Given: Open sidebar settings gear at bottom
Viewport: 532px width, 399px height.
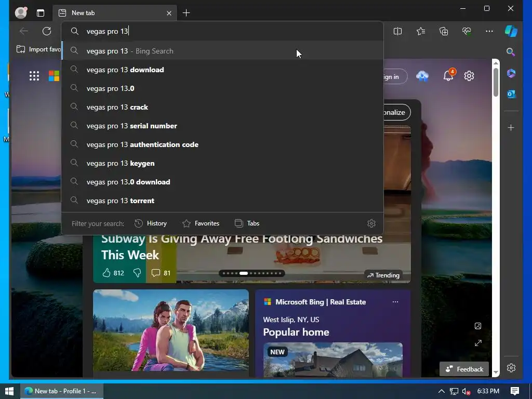Looking at the screenshot, I should [x=511, y=368].
